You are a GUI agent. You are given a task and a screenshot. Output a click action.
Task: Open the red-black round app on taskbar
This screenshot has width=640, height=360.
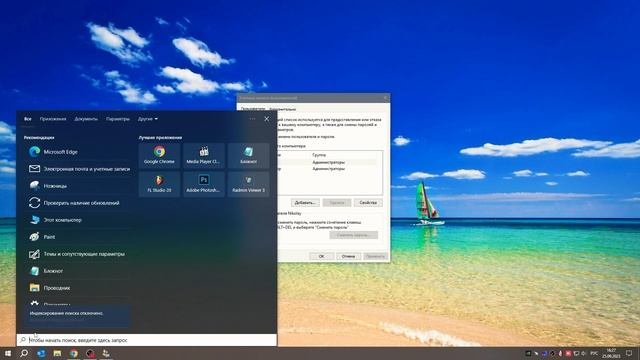90,353
